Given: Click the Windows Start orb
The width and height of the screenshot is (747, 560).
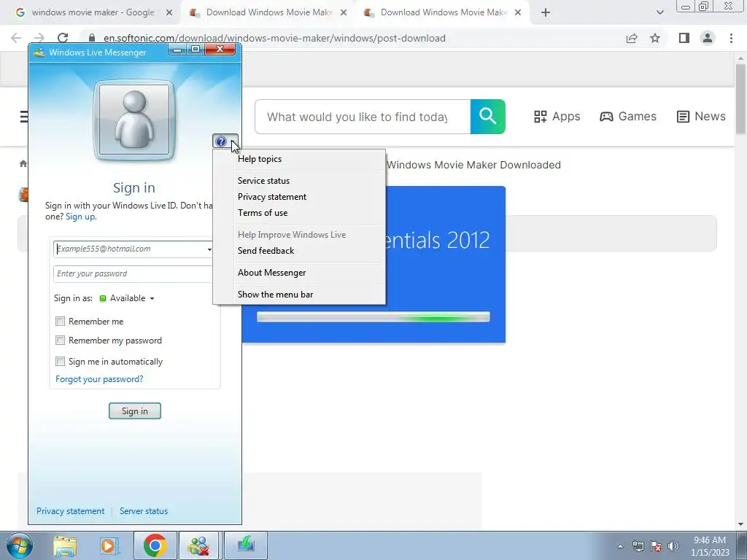Looking at the screenshot, I should point(19,545).
